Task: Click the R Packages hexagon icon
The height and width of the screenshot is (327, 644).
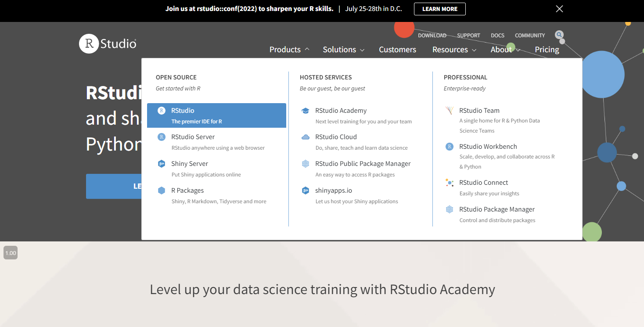Action: 162,190
